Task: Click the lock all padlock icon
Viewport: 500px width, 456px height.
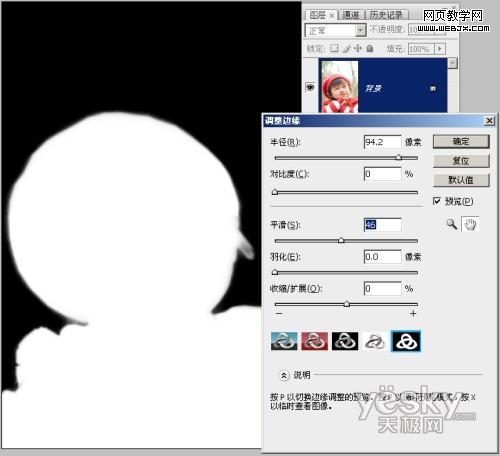Action: (370, 49)
